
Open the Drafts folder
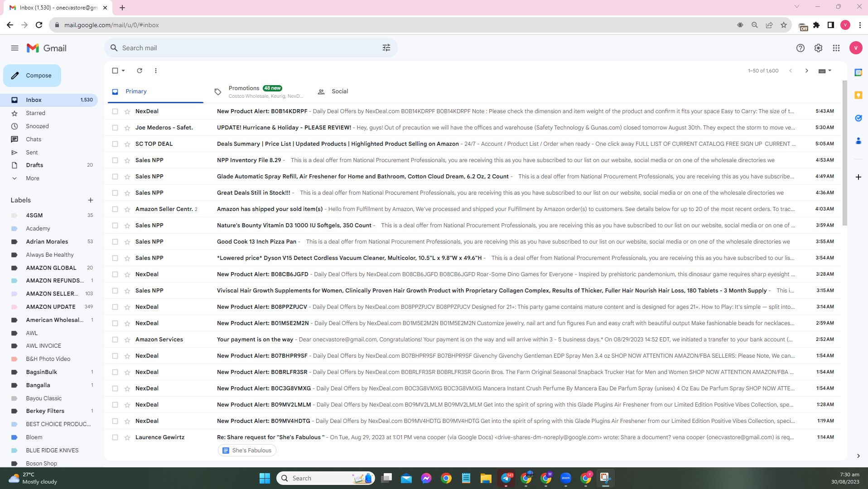(x=34, y=165)
